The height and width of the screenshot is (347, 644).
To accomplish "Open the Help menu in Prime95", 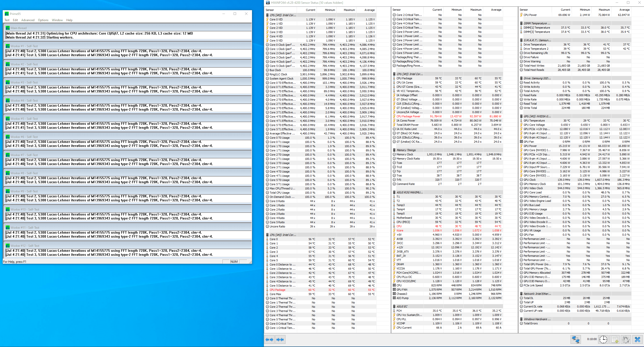I will coord(69,20).
